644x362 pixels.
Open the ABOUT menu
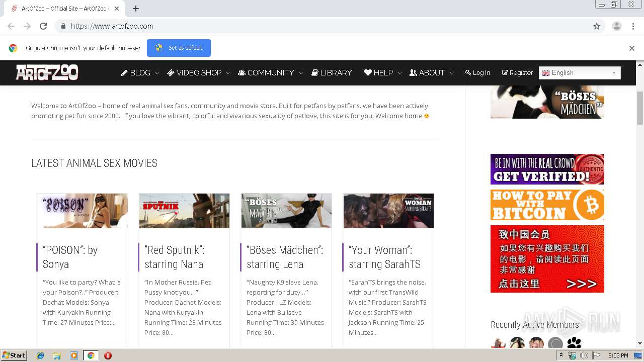[427, 73]
